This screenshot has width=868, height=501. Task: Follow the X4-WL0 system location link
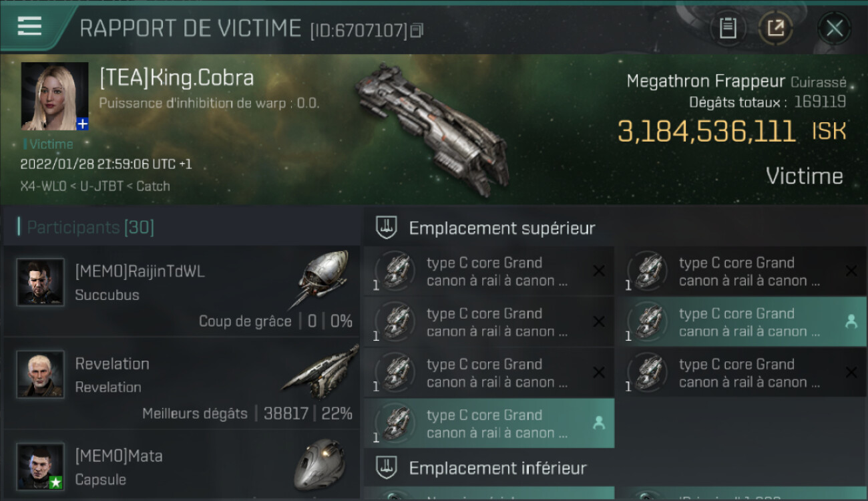(43, 186)
